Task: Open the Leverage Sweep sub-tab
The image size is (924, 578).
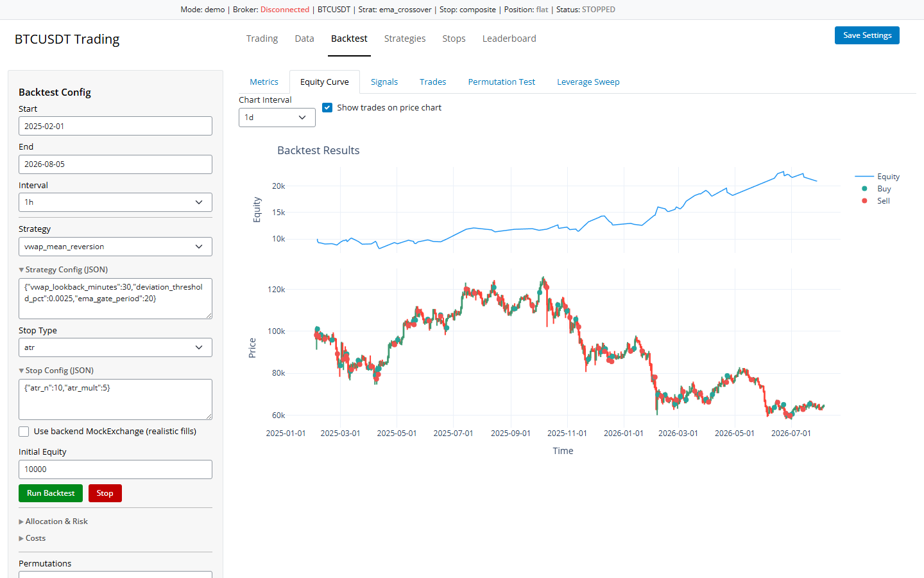Action: tap(588, 82)
